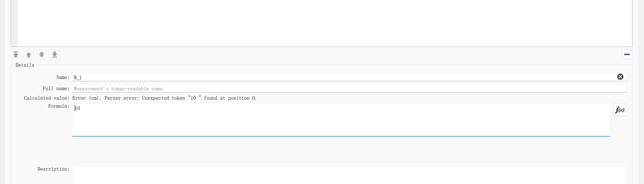Focus the Full name input field
This screenshot has width=644, height=184.
pos(325,89)
